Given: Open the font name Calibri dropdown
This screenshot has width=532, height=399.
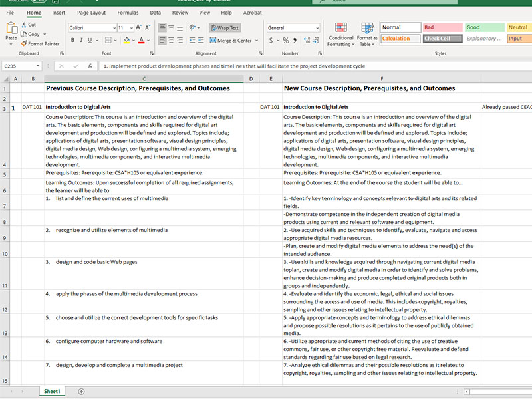Looking at the screenshot, I should 114,28.
